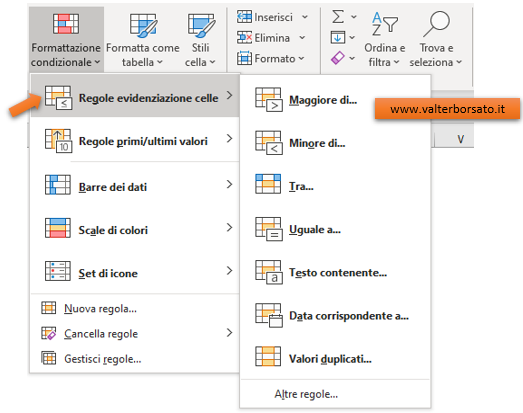The width and height of the screenshot is (523, 413).
Task: Open the Fill dropdown arrow
Action: pos(352,37)
